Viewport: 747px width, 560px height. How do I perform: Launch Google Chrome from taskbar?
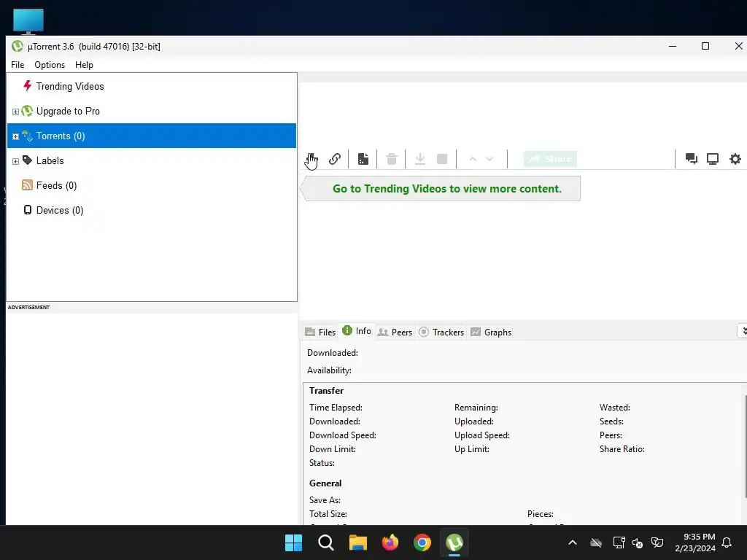click(422, 542)
